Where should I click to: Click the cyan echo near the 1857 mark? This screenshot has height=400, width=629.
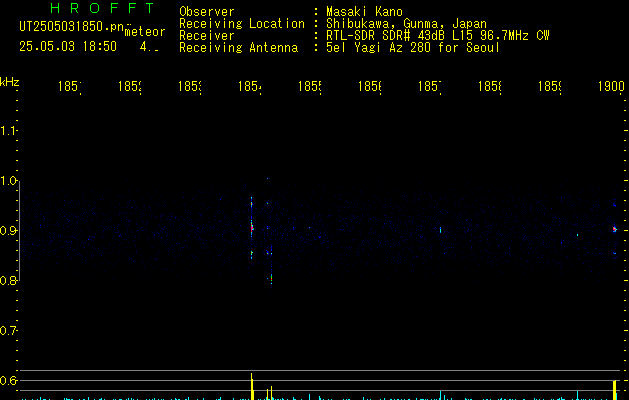click(x=440, y=230)
